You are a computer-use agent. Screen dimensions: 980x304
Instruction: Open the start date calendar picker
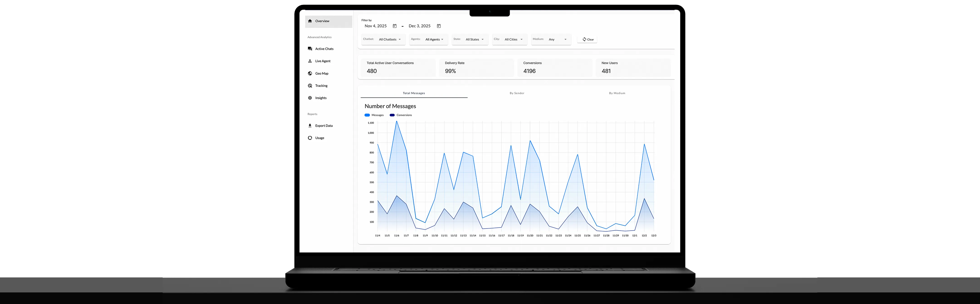pos(394,26)
